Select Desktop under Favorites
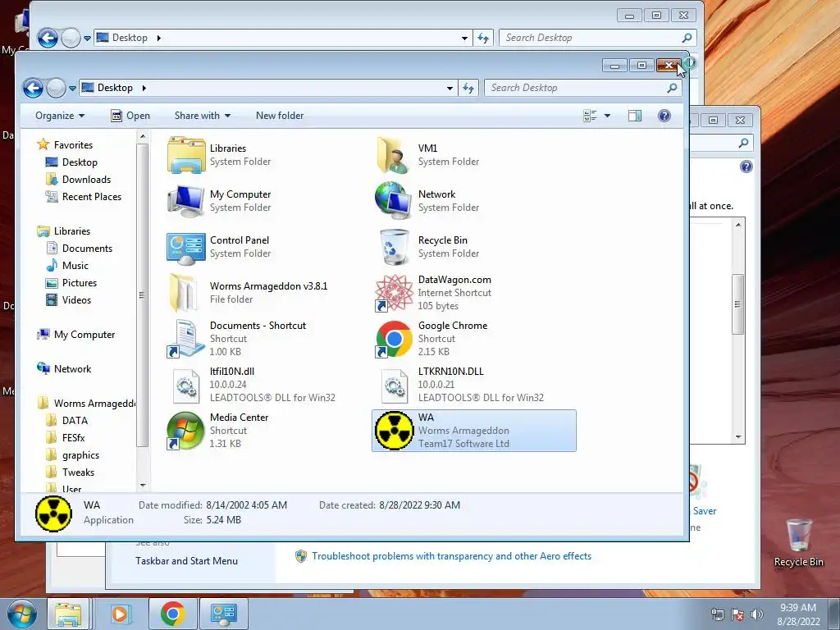 72,162
